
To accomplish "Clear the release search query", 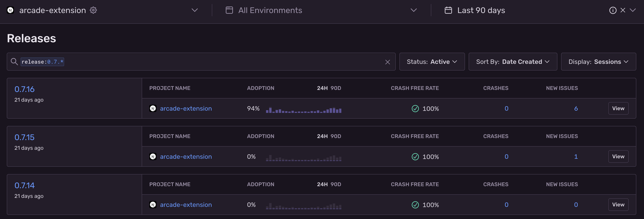I will [387, 62].
